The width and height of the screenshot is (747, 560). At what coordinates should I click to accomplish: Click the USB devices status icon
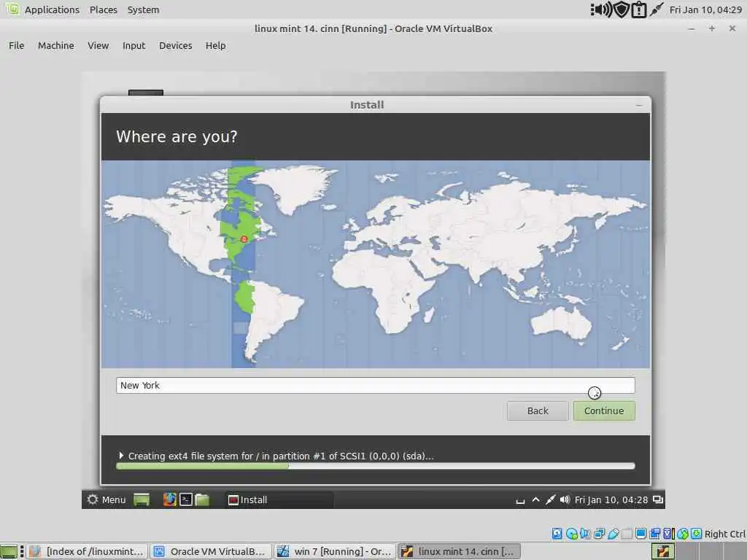pos(613,533)
